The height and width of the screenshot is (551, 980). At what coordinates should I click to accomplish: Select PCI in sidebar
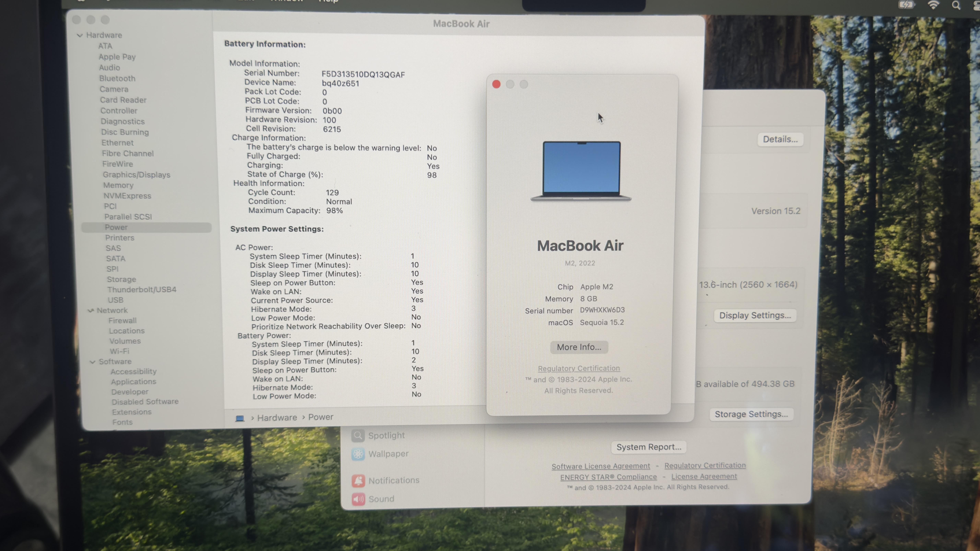click(x=110, y=206)
